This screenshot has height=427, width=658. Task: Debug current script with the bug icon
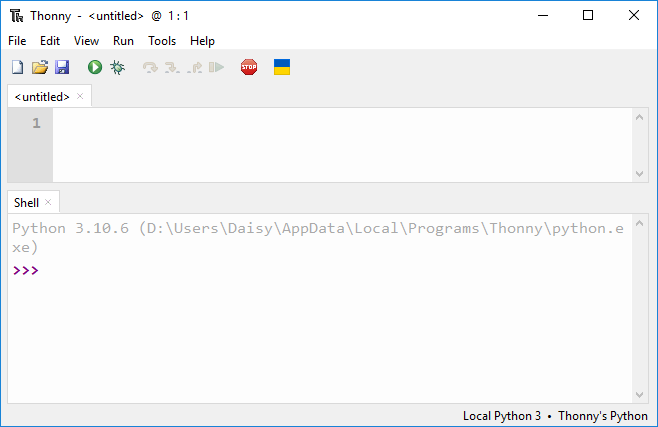[118, 67]
